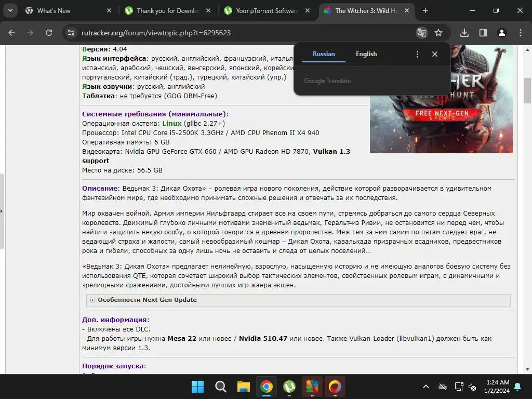Select Russian in the translate popup
This screenshot has width=532, height=399.
324,54
